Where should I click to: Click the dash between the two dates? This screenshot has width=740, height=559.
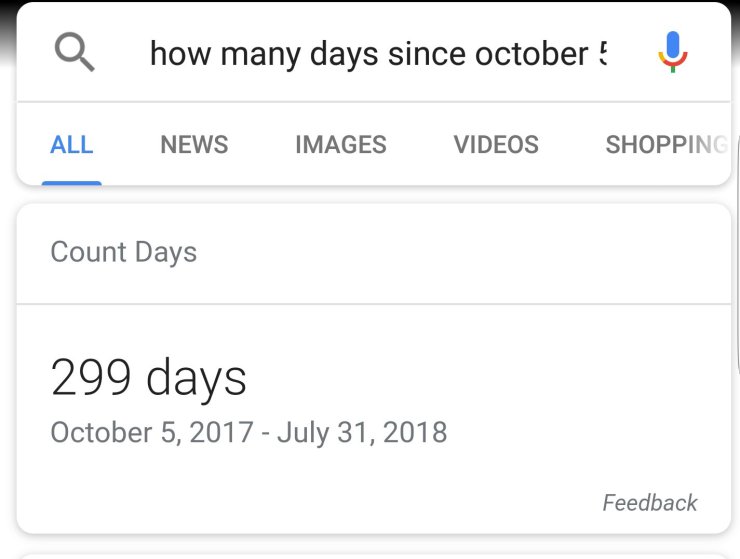click(266, 434)
